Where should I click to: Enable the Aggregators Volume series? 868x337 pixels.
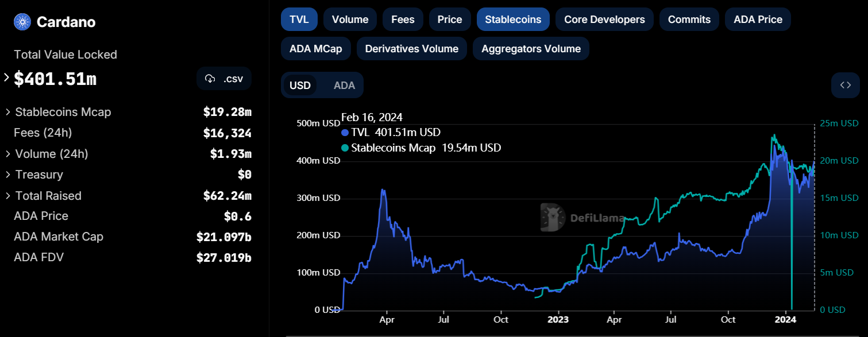pyautogui.click(x=531, y=49)
